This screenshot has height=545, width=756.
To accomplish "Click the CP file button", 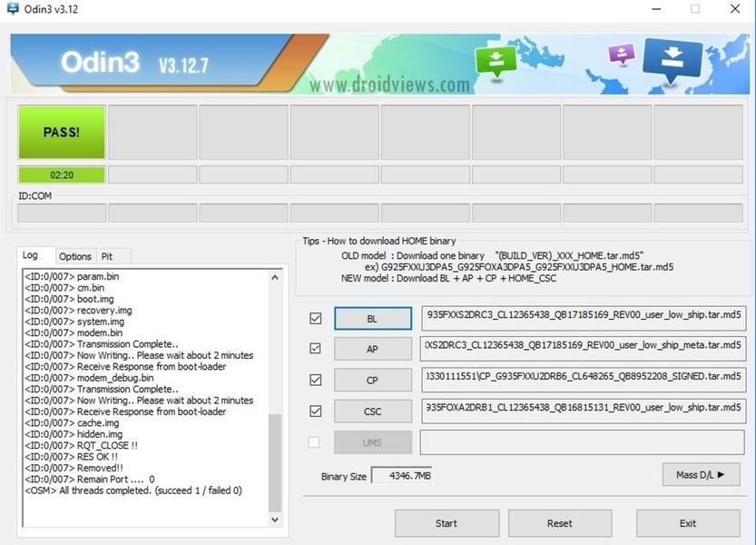I will coord(373,381).
